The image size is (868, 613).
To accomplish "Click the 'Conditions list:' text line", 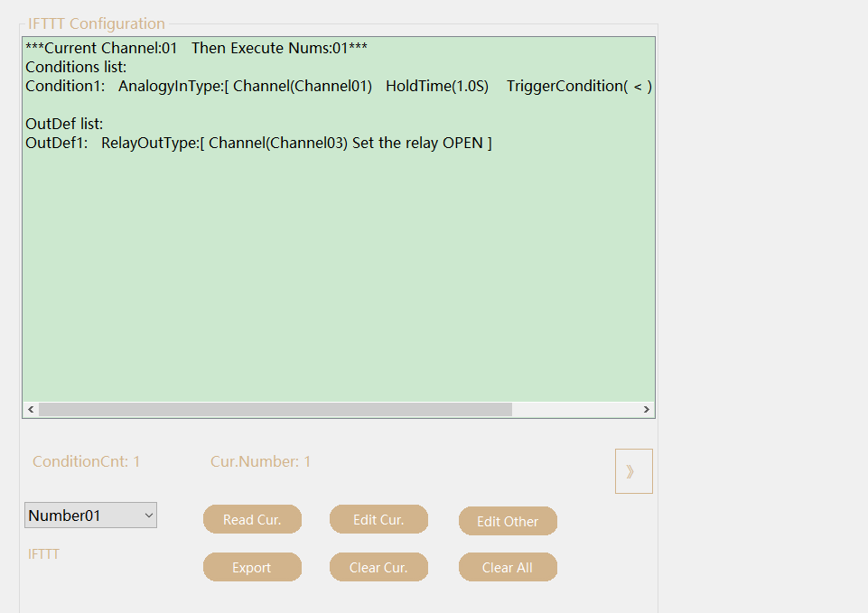I will coord(76,68).
